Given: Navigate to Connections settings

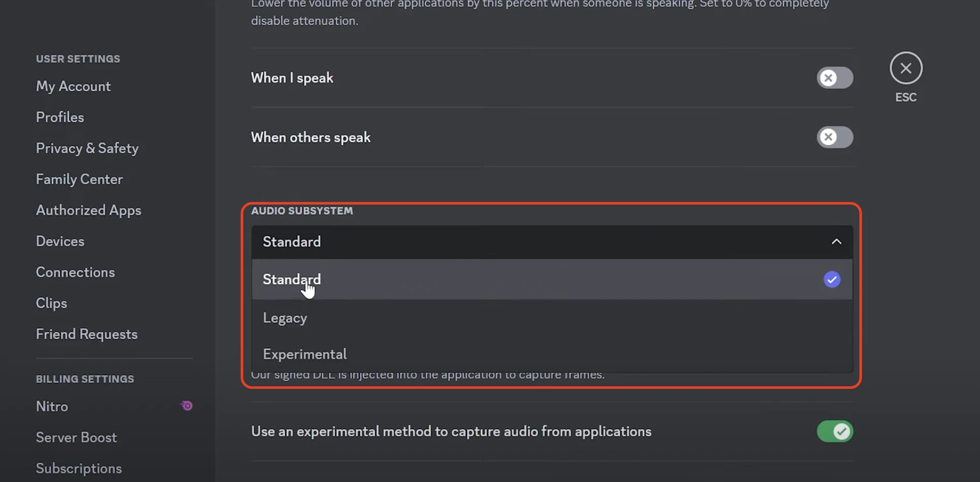Looking at the screenshot, I should tap(76, 272).
